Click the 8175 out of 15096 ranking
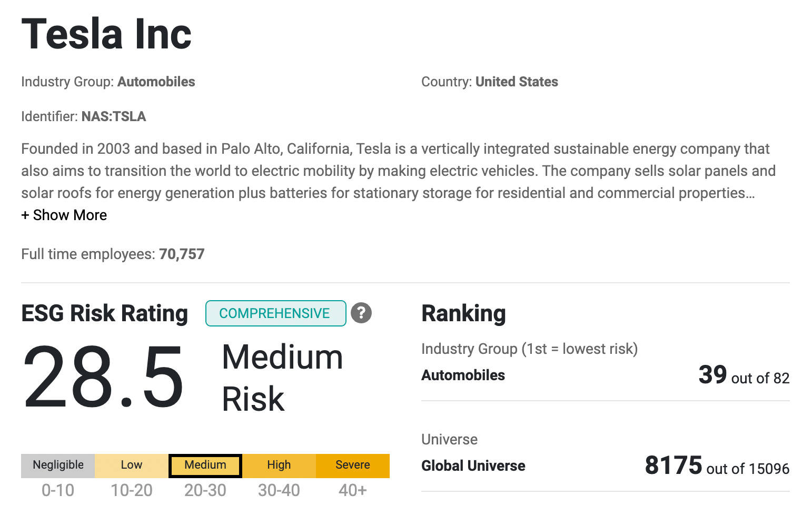This screenshot has height=515, width=812. click(x=717, y=466)
